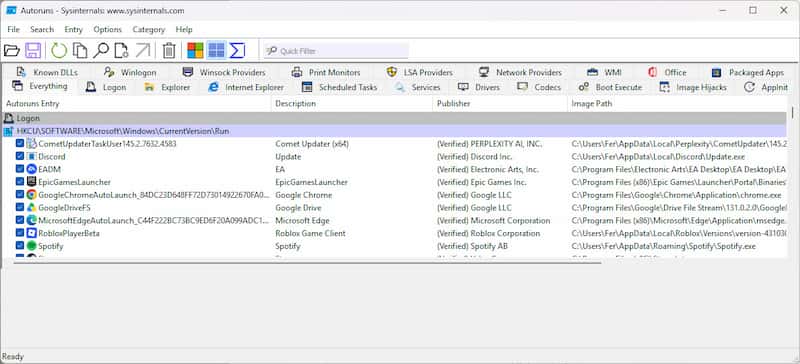Viewport: 800px width, 364px height.
Task: Uncheck the GoogleDriveFS entry checkbox
Action: coord(20,208)
